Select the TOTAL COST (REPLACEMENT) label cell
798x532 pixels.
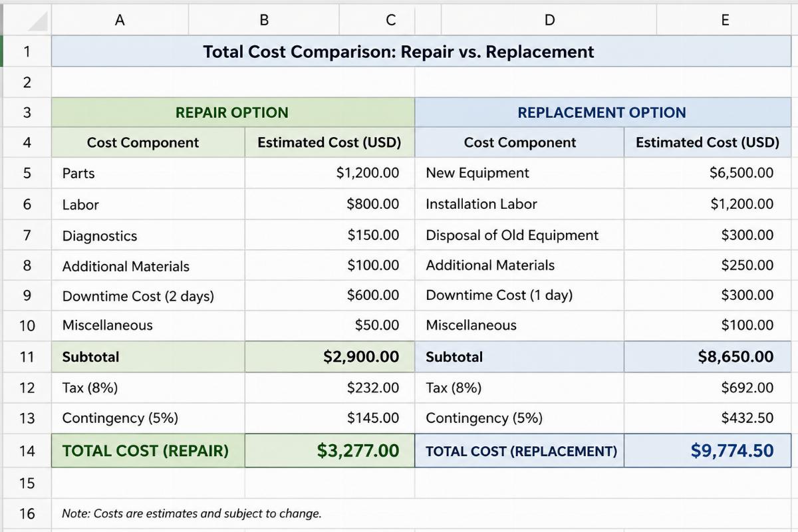(519, 451)
